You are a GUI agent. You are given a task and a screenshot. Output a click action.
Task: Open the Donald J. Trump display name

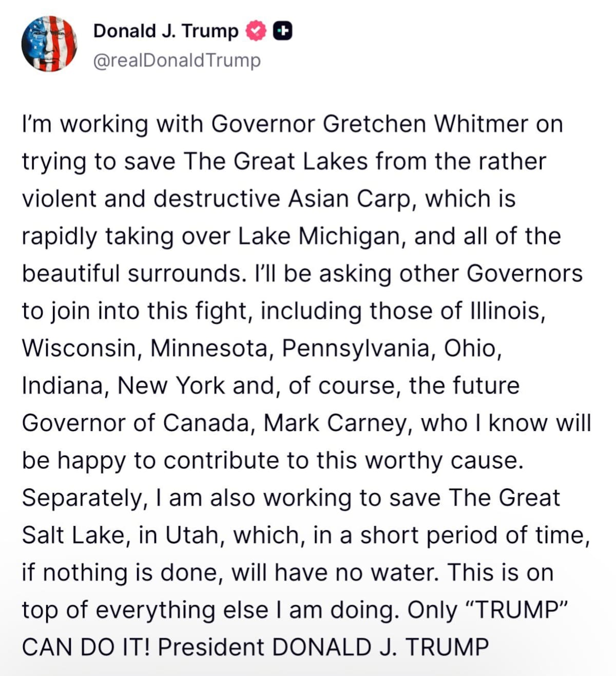[x=165, y=31]
